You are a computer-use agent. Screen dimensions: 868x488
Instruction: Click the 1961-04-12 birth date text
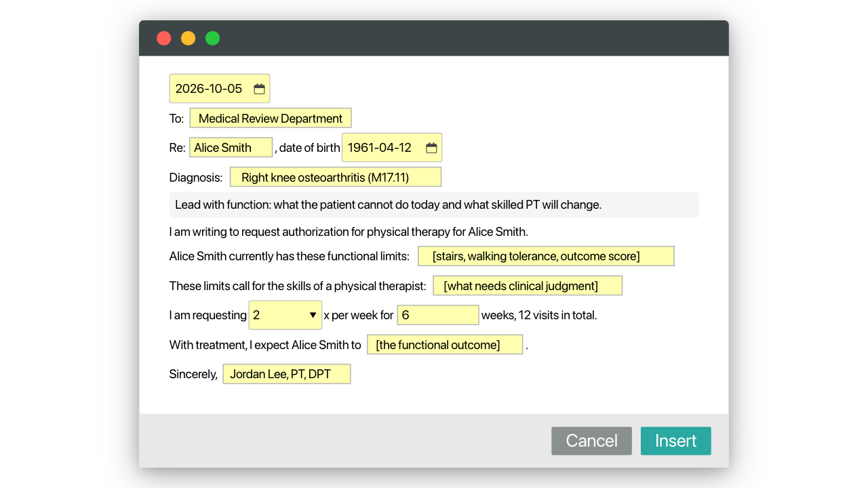point(380,148)
